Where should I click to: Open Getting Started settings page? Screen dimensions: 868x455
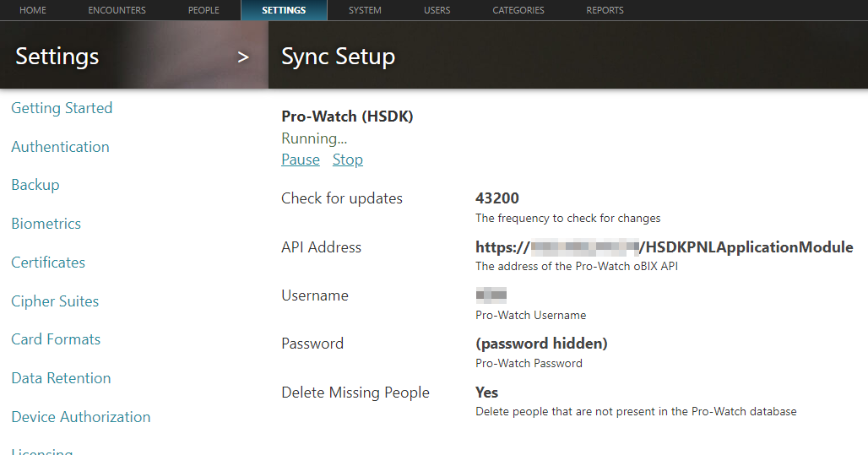tap(62, 108)
